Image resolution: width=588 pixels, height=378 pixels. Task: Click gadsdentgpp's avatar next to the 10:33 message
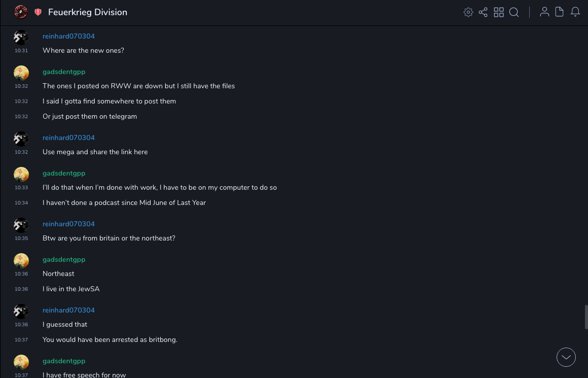(x=21, y=175)
